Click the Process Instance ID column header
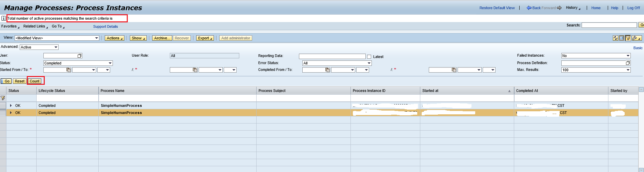Image resolution: width=644 pixels, height=172 pixels. pos(385,91)
